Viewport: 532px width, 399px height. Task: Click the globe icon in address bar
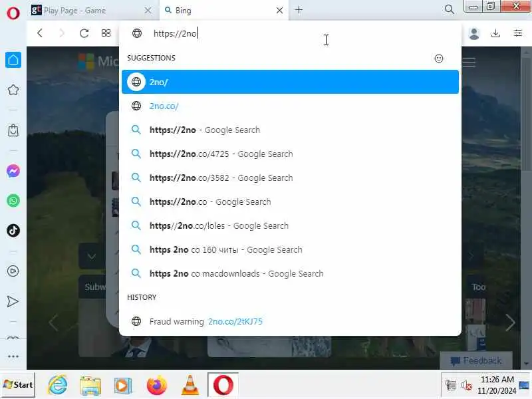[137, 33]
